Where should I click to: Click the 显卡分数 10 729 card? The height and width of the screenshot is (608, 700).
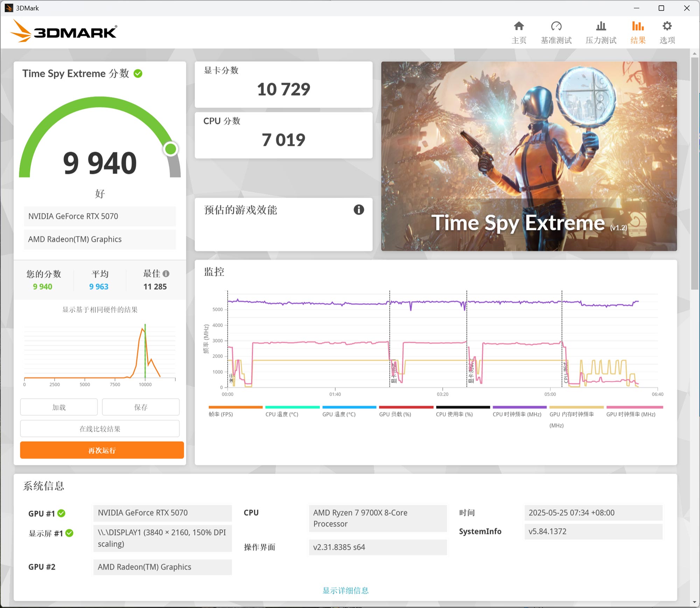[x=283, y=84]
